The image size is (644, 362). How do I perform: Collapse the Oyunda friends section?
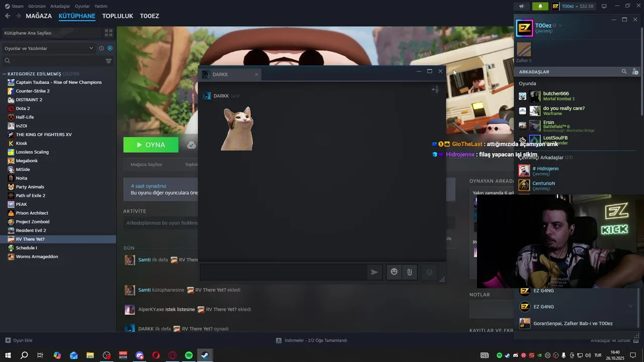[x=528, y=83]
